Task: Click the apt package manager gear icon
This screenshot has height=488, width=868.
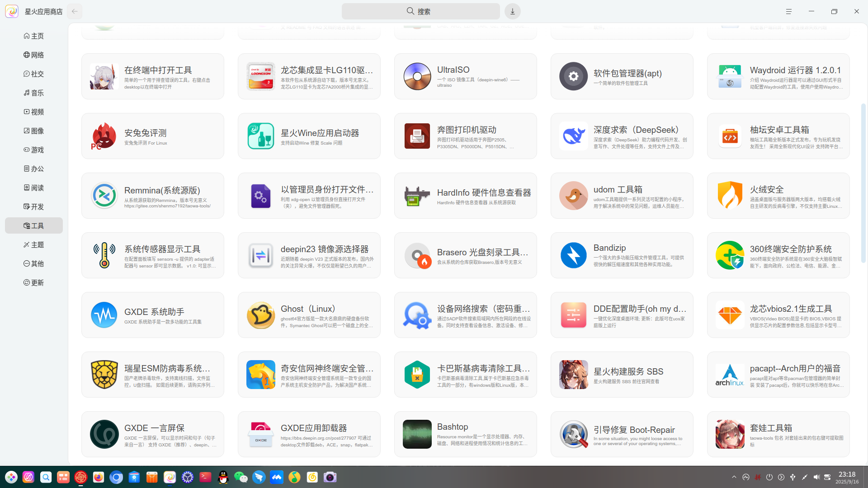Action: 573,76
